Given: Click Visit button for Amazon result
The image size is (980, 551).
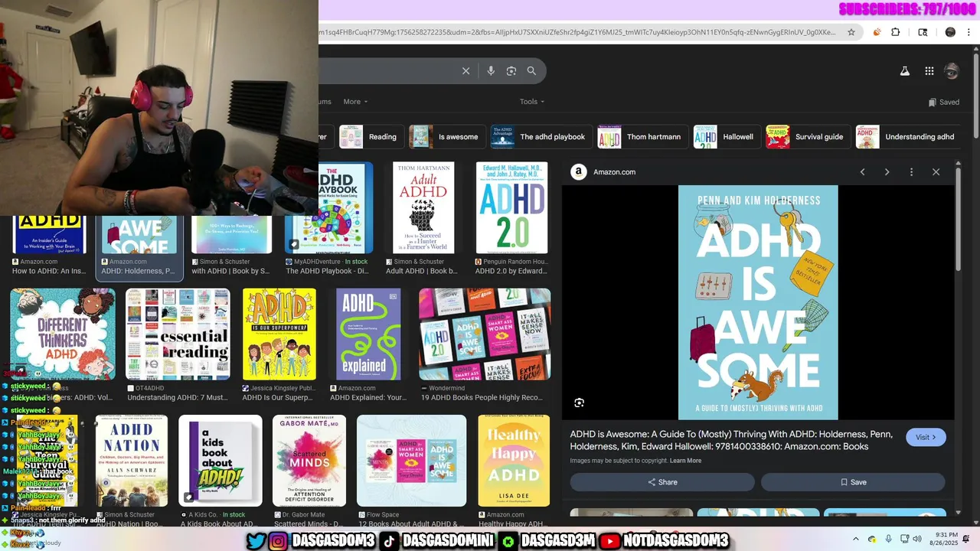Looking at the screenshot, I should [926, 437].
